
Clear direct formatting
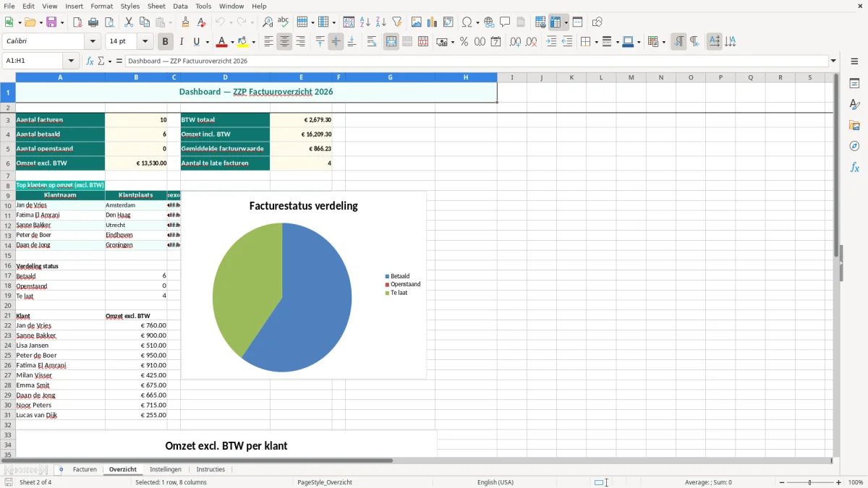click(201, 22)
